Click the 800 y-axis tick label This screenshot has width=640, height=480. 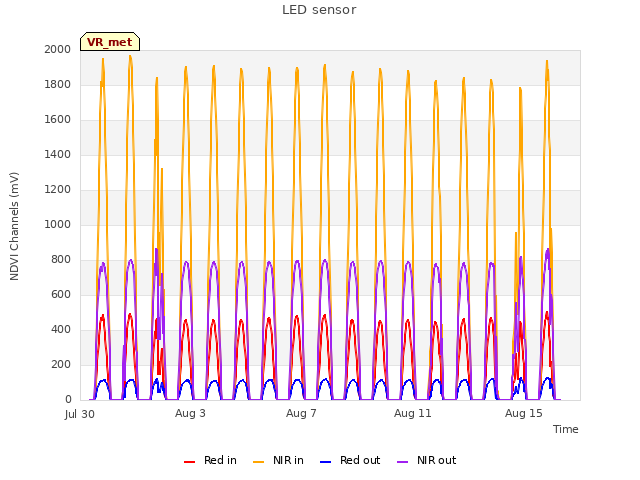coord(61,260)
